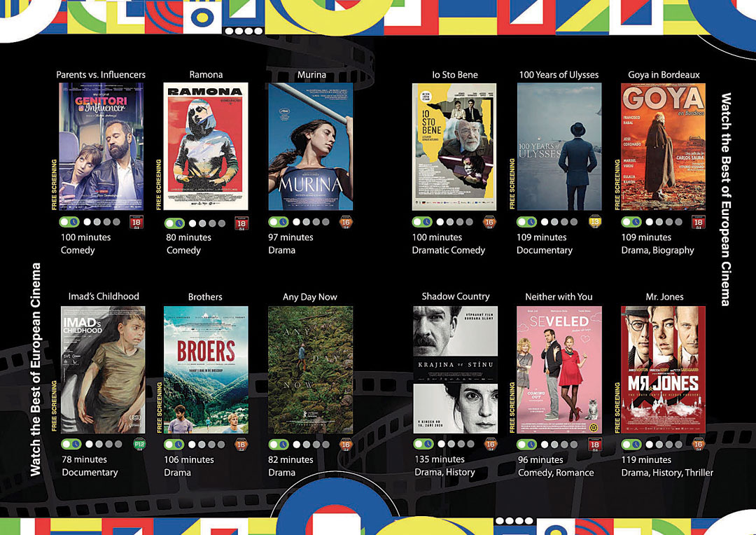
Task: Click the 'Neither with You' title
Action: point(559,297)
